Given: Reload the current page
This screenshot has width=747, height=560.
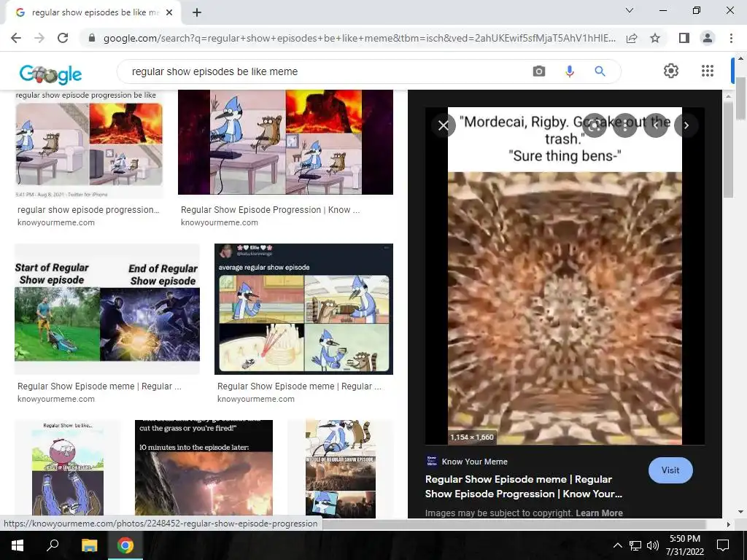Looking at the screenshot, I should click(x=63, y=38).
